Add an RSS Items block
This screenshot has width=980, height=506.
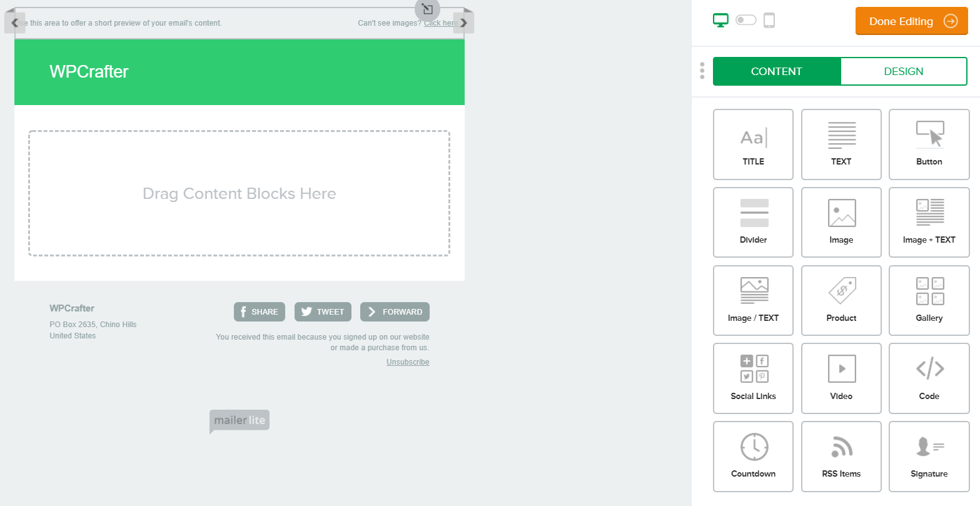(841, 457)
